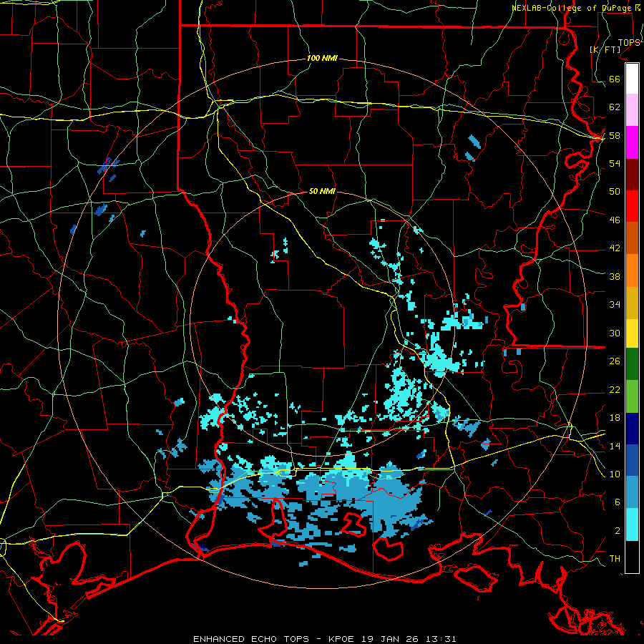Screen dimensions: 644x644
Task: Select the bright red legend swatch
Action: pos(632,206)
